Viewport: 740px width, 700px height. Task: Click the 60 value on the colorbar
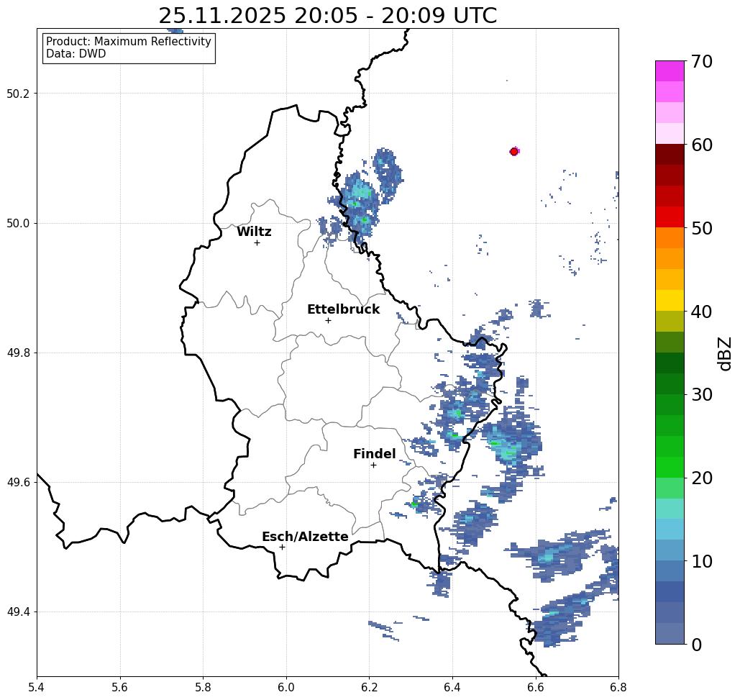pos(702,145)
